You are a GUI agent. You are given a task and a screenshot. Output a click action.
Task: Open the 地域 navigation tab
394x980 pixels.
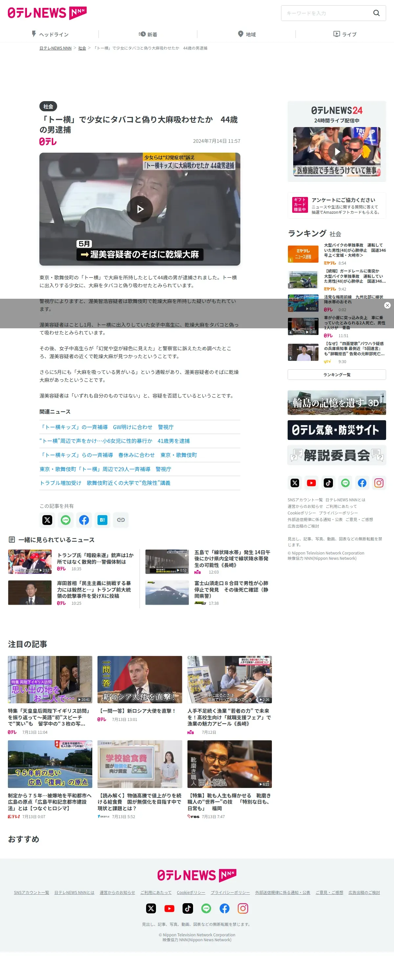(x=247, y=34)
